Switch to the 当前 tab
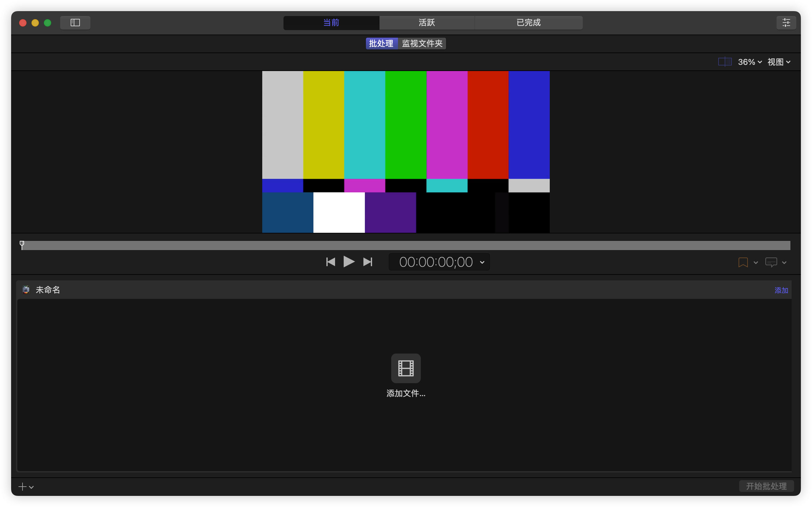This screenshot has width=812, height=507. 331,23
